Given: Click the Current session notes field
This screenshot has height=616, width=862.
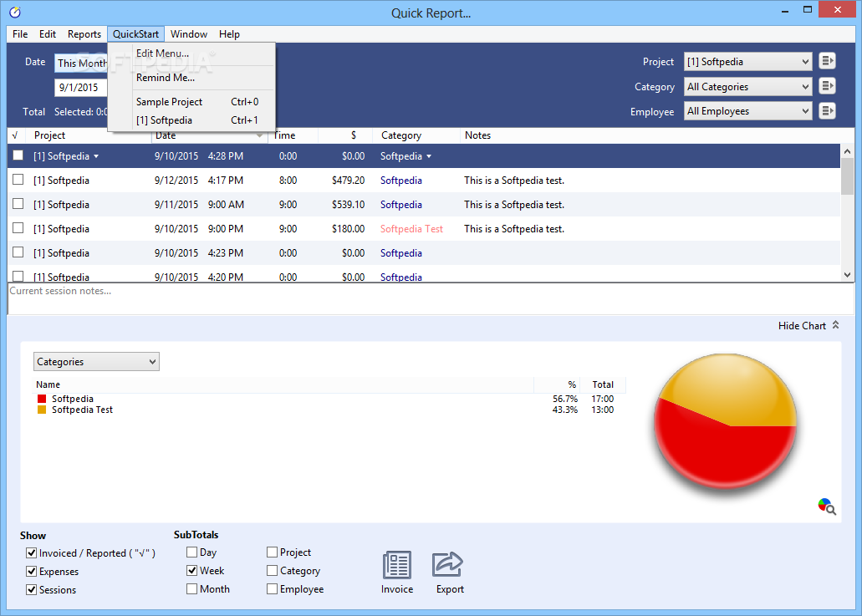Looking at the screenshot, I should [431, 299].
